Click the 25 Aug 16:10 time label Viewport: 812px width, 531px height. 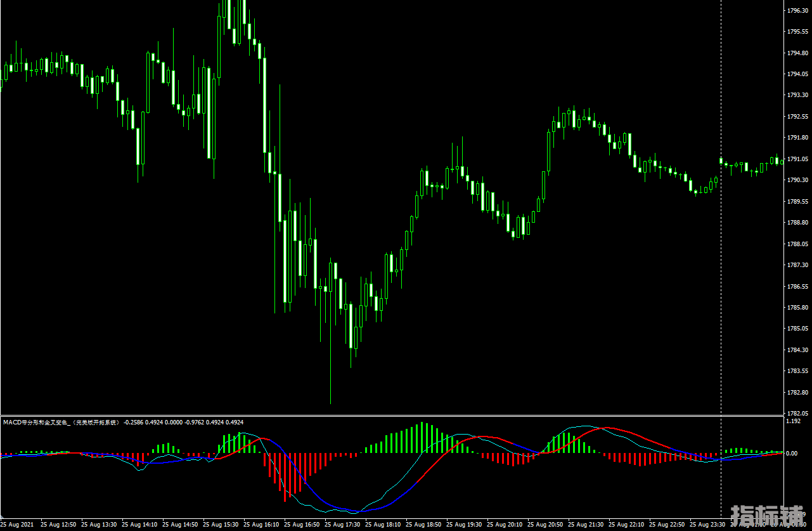[x=263, y=525]
